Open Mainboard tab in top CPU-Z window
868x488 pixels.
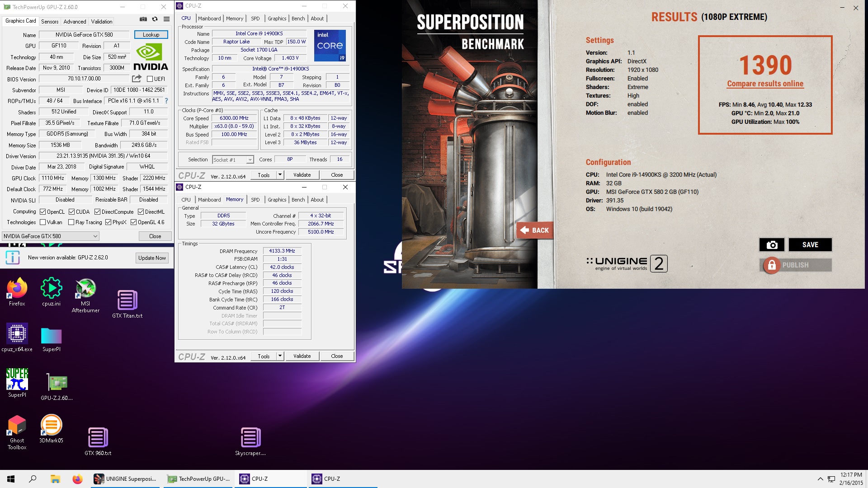click(x=209, y=19)
